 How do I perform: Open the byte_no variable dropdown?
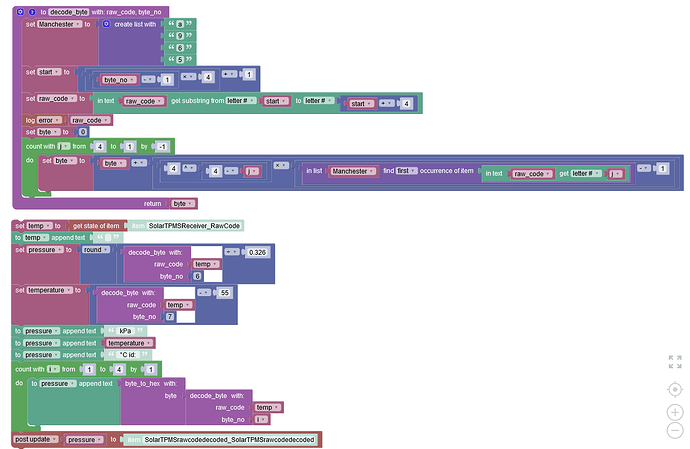tap(119, 80)
